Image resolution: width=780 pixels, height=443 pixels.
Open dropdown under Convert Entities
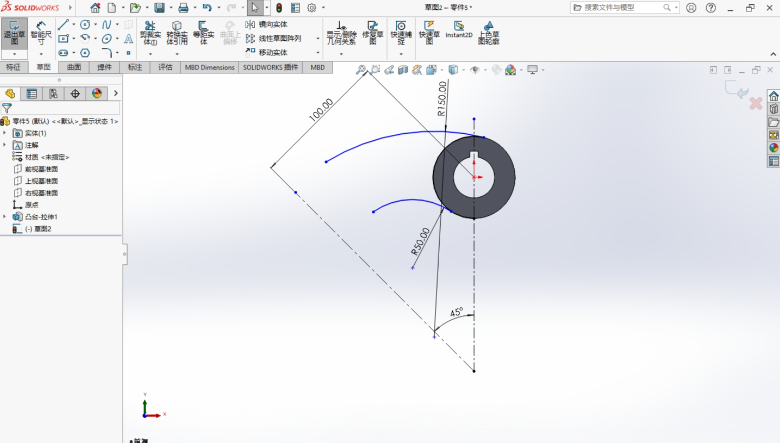click(177, 54)
